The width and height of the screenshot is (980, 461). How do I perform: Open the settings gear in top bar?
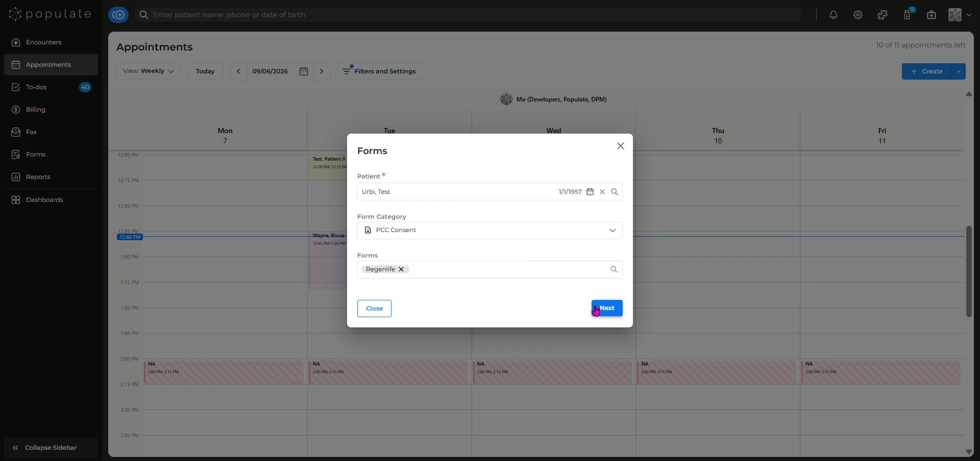coord(858,15)
